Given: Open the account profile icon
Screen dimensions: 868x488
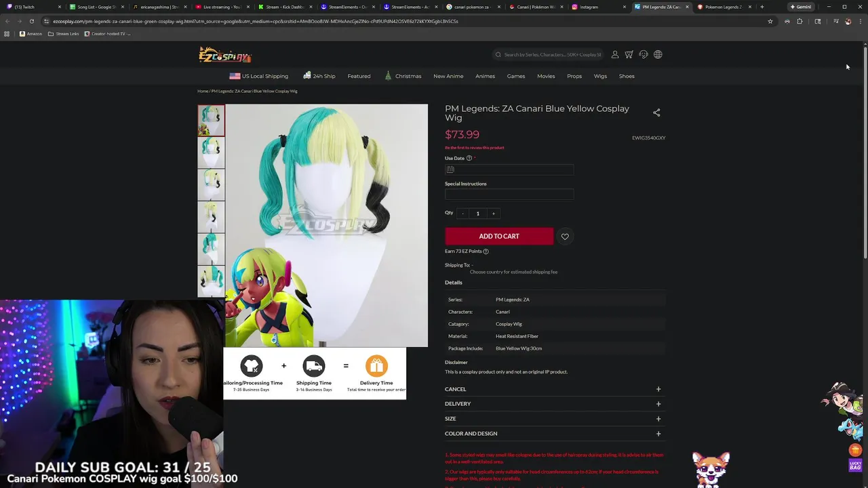Looking at the screenshot, I should pos(615,54).
